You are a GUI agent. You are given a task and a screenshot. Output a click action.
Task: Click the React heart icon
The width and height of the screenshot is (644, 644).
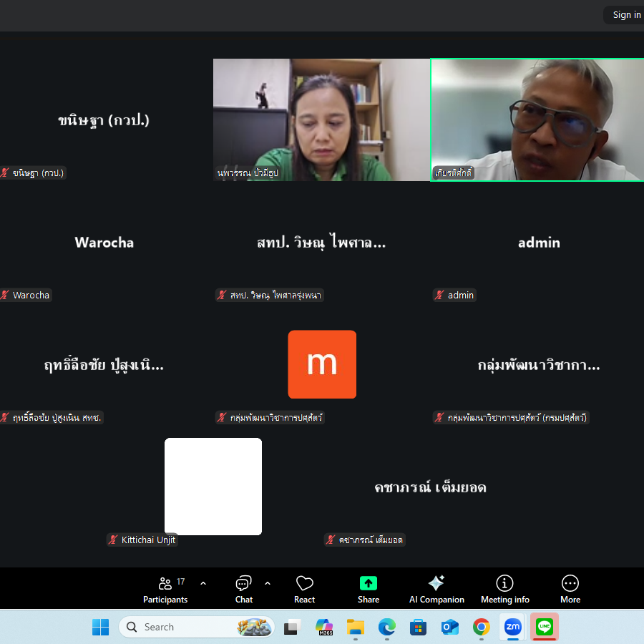(x=304, y=590)
